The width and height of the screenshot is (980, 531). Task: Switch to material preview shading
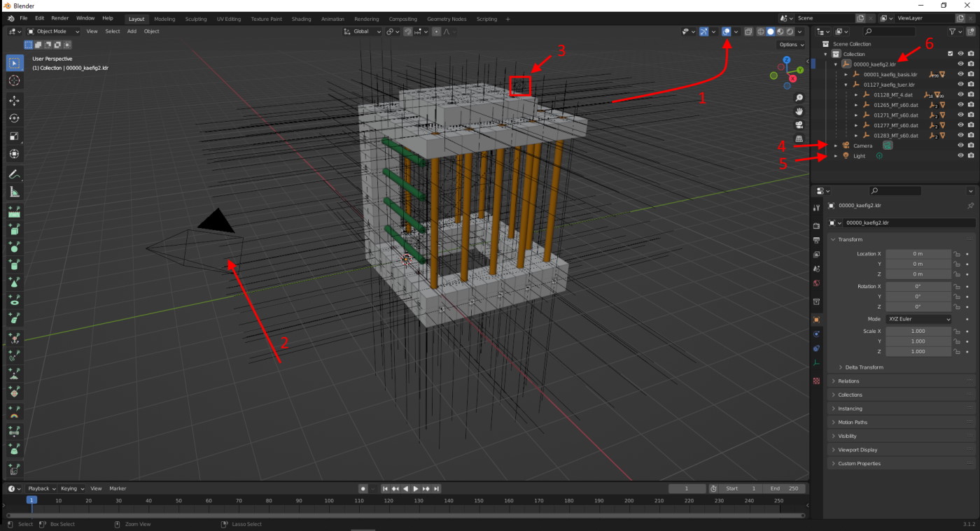pos(780,31)
